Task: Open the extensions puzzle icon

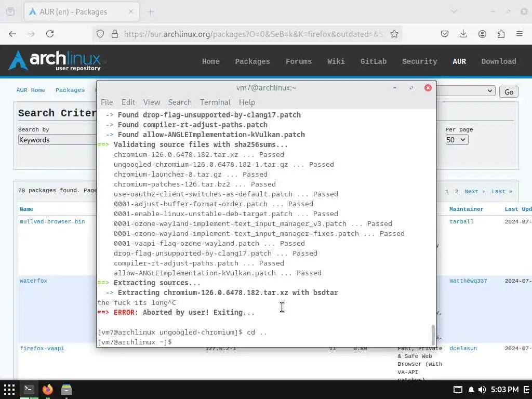Action: 501,34
